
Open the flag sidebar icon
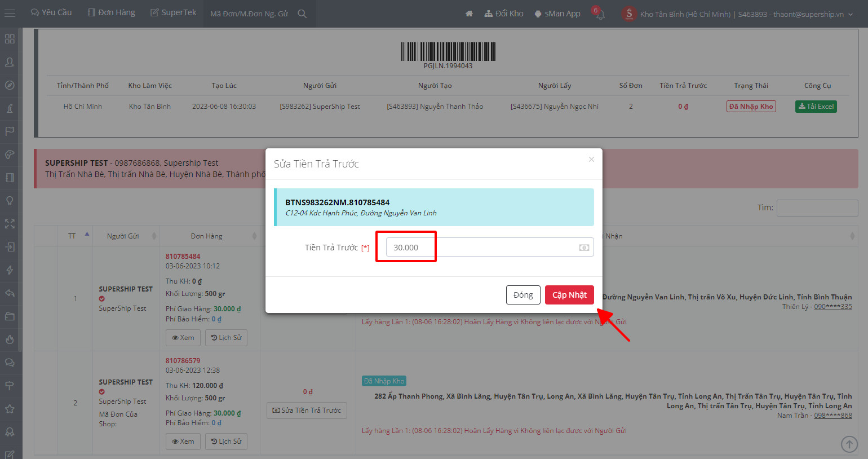click(x=10, y=131)
